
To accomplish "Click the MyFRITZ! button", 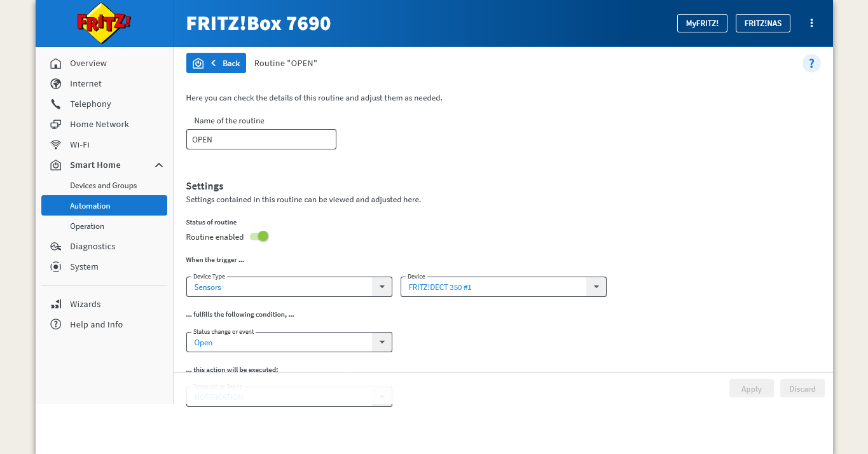I will pyautogui.click(x=702, y=23).
